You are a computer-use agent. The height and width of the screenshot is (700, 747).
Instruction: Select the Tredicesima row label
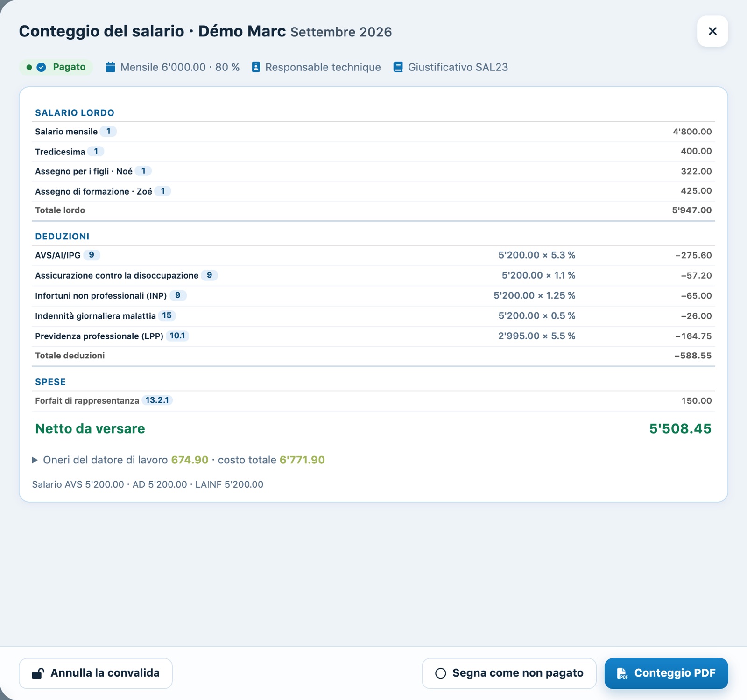coord(60,152)
